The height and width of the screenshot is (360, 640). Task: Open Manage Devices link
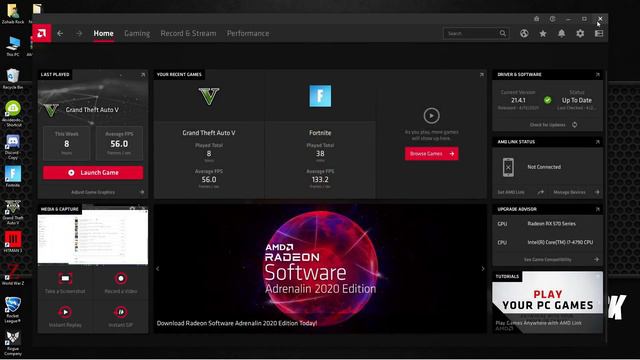(x=576, y=192)
